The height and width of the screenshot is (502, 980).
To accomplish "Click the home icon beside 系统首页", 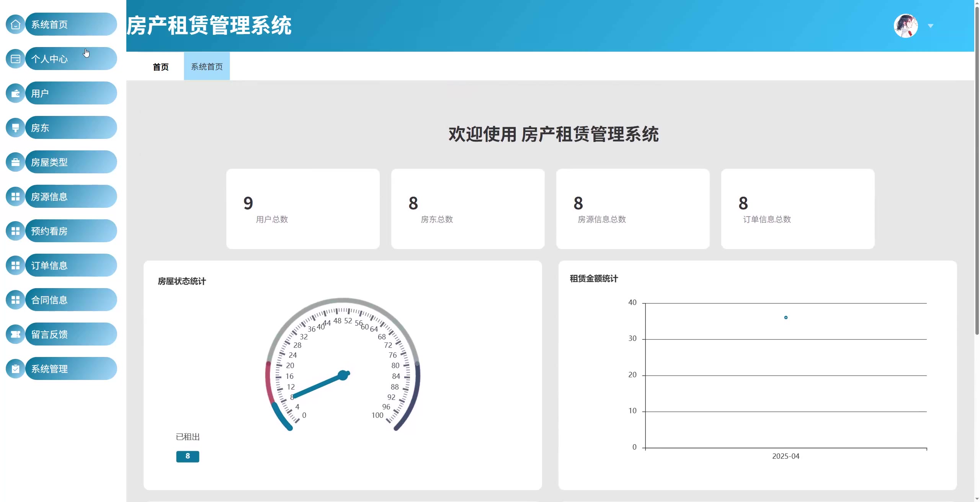I will [x=15, y=24].
